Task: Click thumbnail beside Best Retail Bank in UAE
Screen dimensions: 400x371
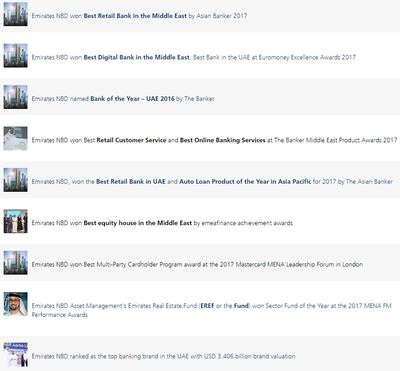Action: [16, 180]
